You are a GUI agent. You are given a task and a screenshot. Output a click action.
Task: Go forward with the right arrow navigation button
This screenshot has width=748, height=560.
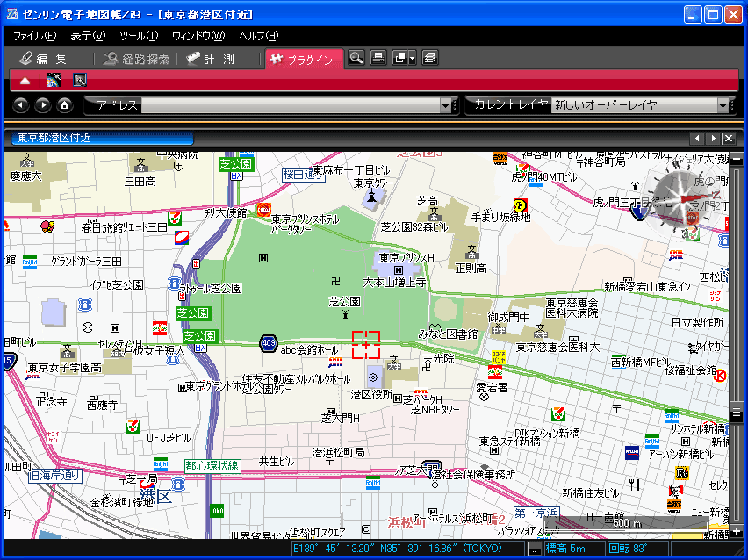43,105
